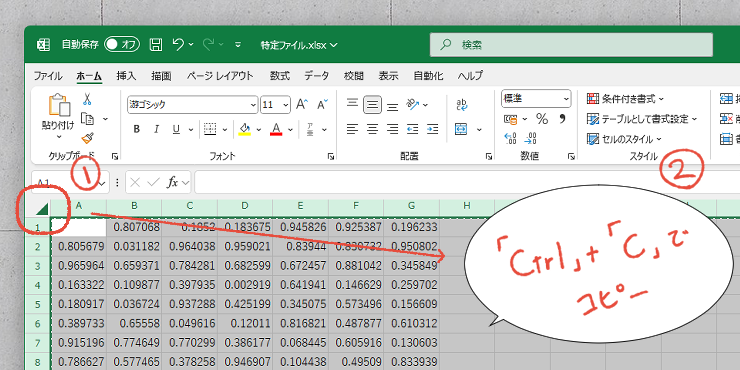Click the Decrease Decimal icon
The height and width of the screenshot is (370, 740).
tap(531, 138)
